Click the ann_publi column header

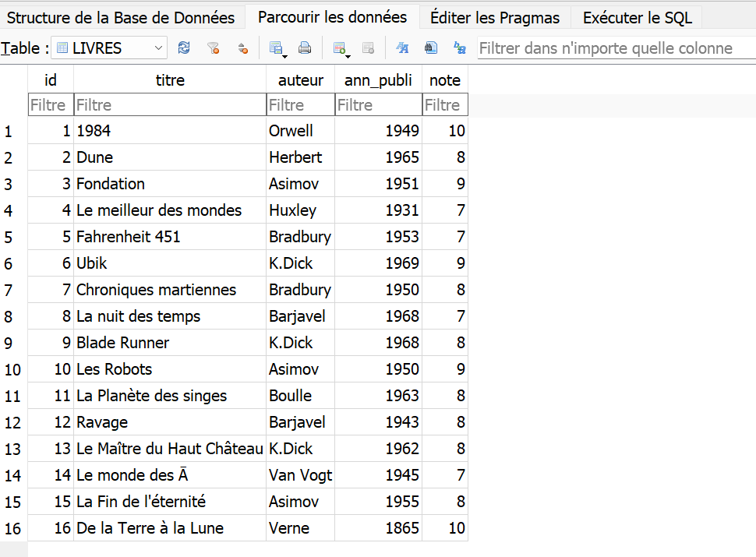click(x=378, y=80)
